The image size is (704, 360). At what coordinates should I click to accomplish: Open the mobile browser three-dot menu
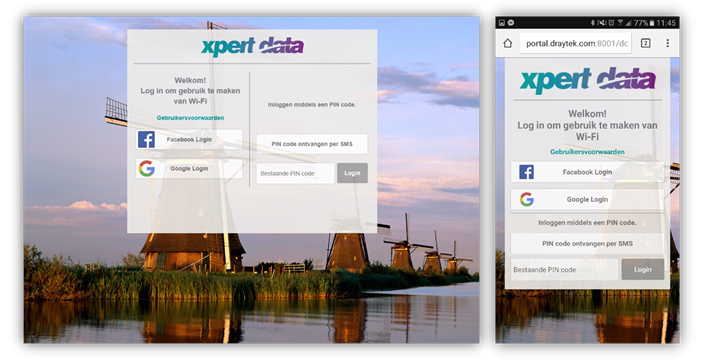pyautogui.click(x=668, y=43)
